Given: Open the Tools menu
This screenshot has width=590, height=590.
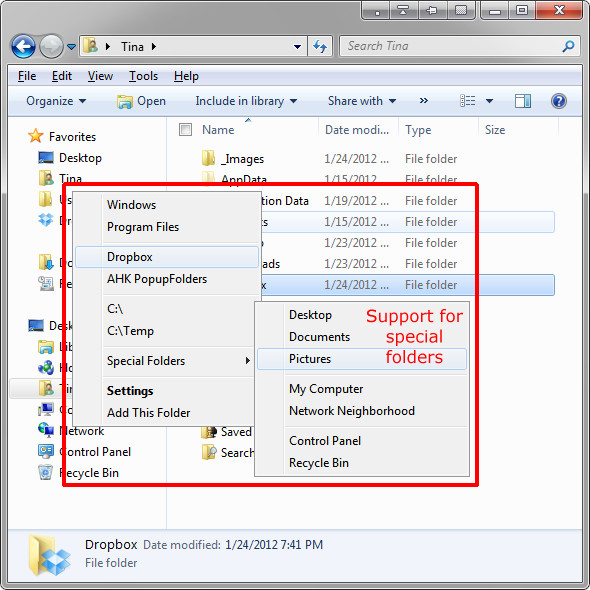Looking at the screenshot, I should coord(143,76).
